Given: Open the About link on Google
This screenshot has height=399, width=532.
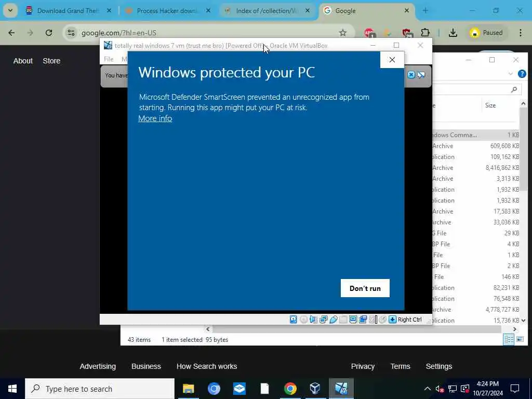Looking at the screenshot, I should (x=23, y=61).
